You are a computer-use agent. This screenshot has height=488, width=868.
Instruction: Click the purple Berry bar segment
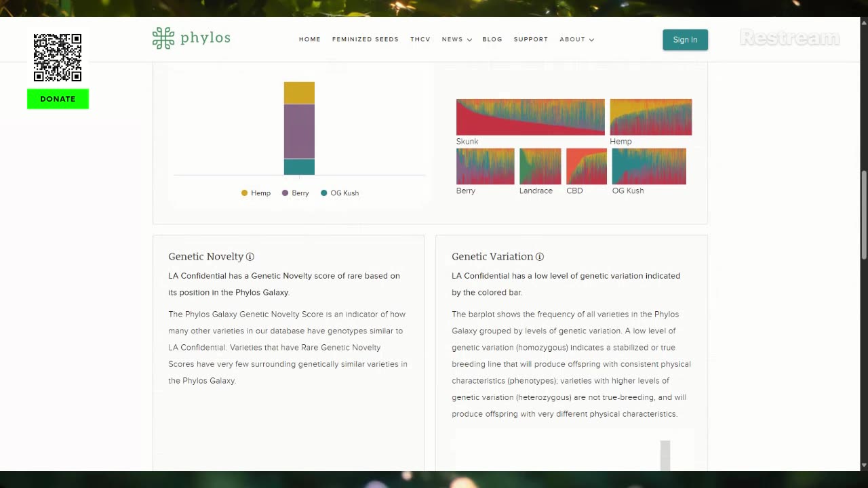299,131
